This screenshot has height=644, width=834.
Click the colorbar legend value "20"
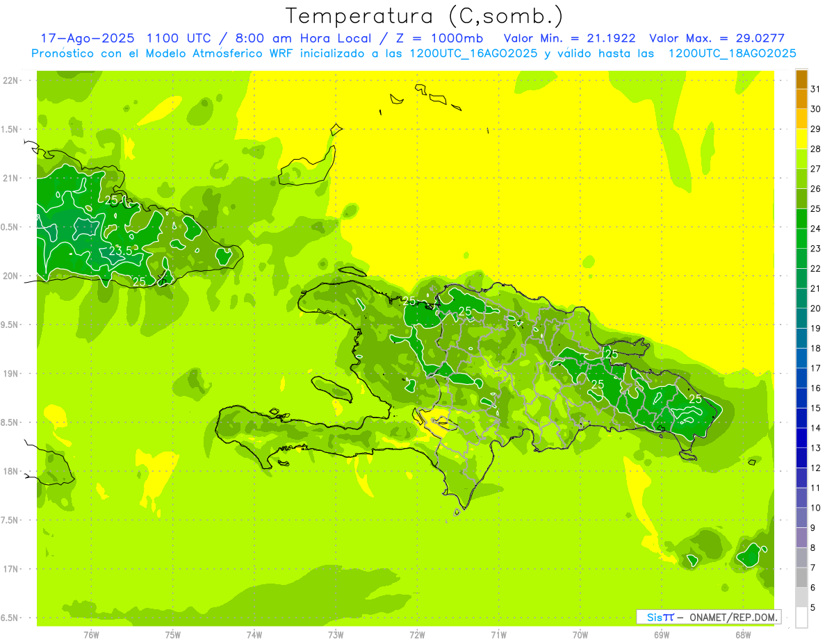click(816, 308)
